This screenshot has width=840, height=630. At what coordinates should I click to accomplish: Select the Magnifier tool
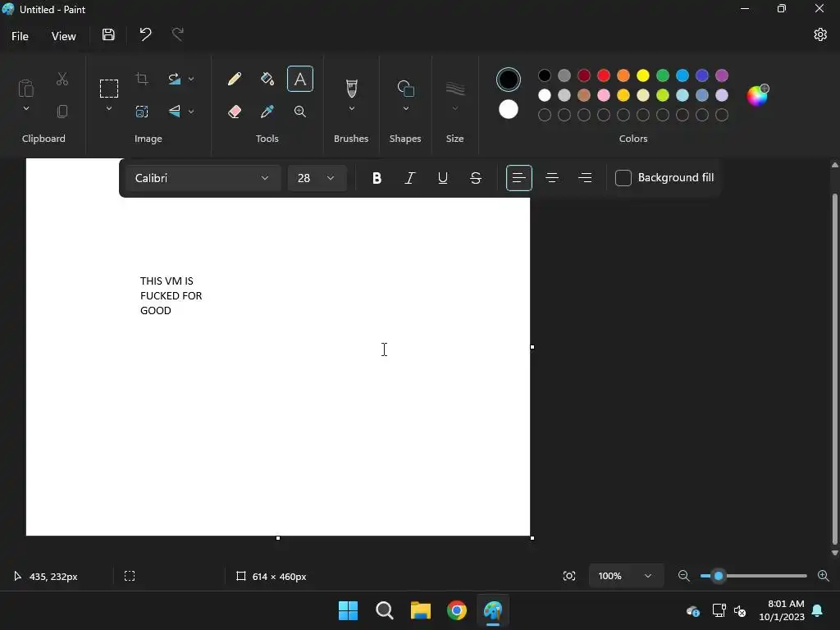(x=300, y=112)
